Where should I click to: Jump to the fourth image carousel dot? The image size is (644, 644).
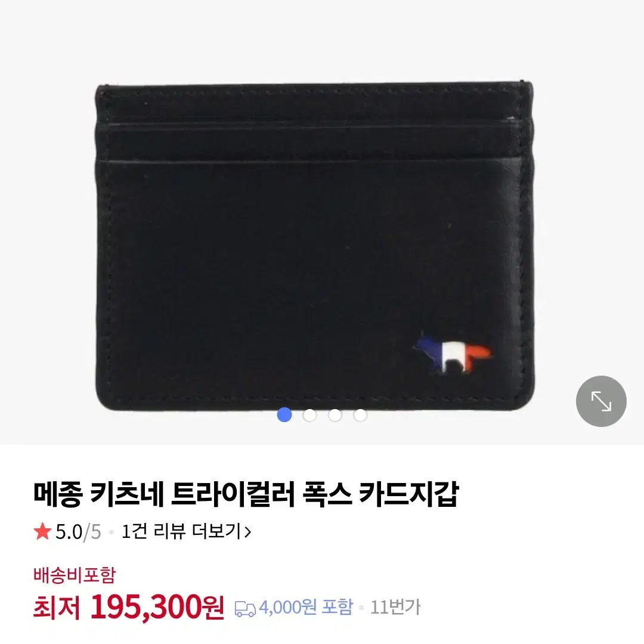click(x=360, y=415)
